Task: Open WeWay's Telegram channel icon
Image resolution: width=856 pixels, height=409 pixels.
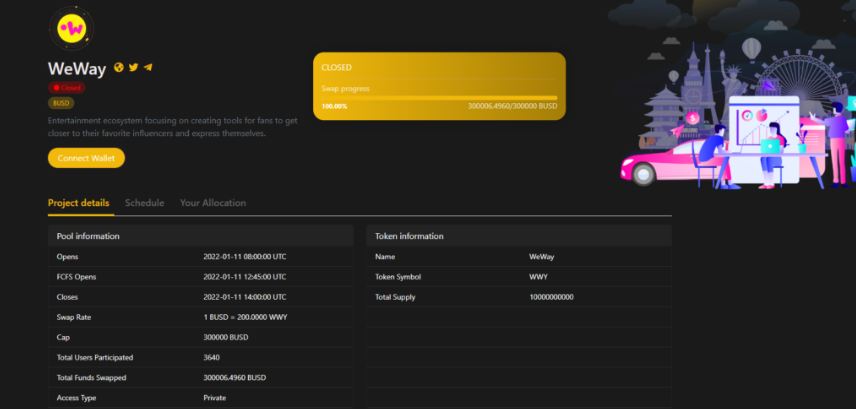Action: (148, 68)
